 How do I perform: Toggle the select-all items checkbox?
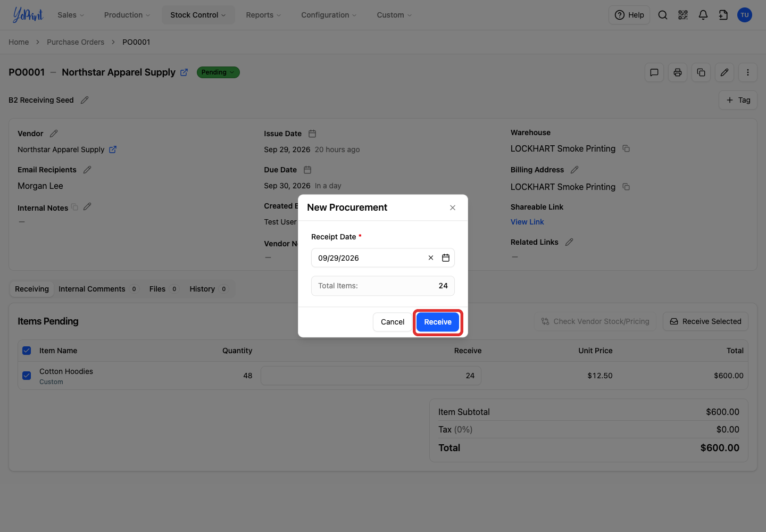tap(27, 351)
